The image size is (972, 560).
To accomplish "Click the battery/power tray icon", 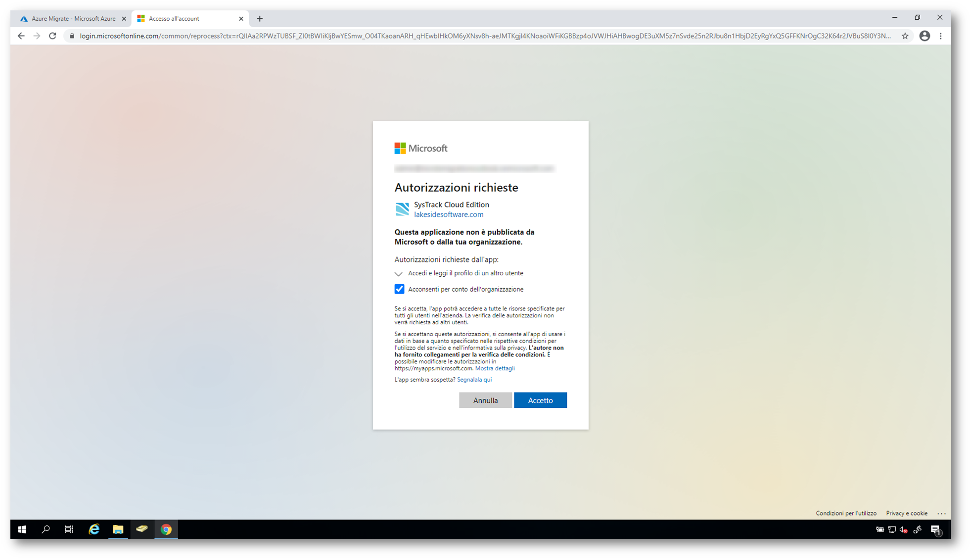I will (879, 530).
